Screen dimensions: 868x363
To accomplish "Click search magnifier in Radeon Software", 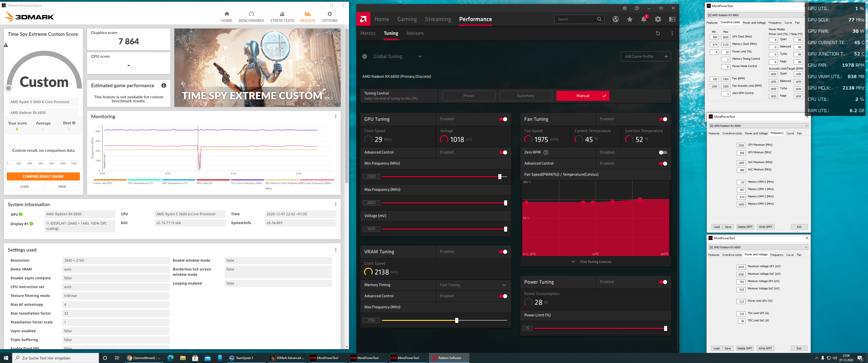I will click(600, 19).
